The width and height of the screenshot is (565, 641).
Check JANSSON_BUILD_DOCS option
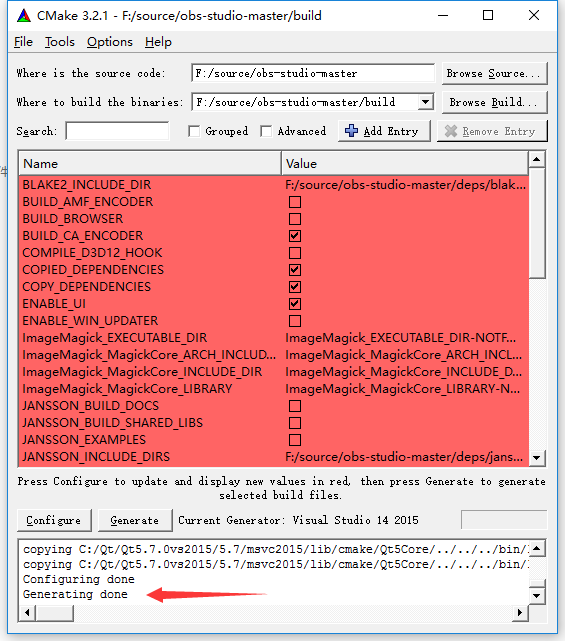295,406
